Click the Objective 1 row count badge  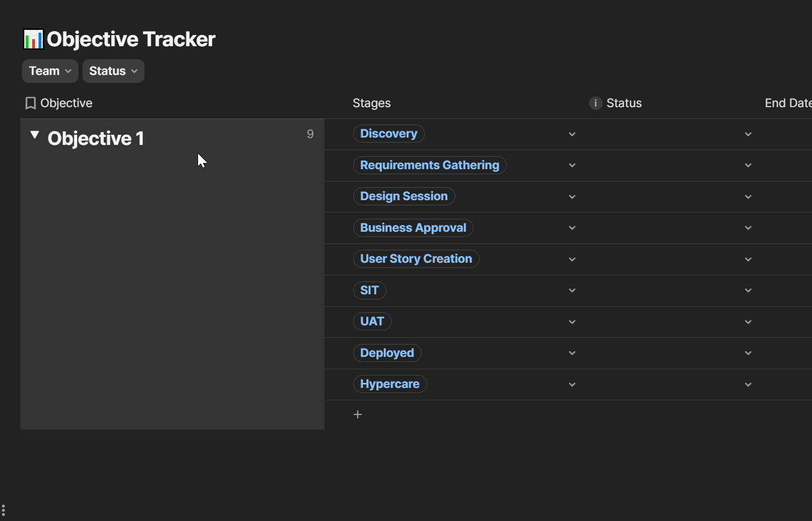tap(310, 134)
